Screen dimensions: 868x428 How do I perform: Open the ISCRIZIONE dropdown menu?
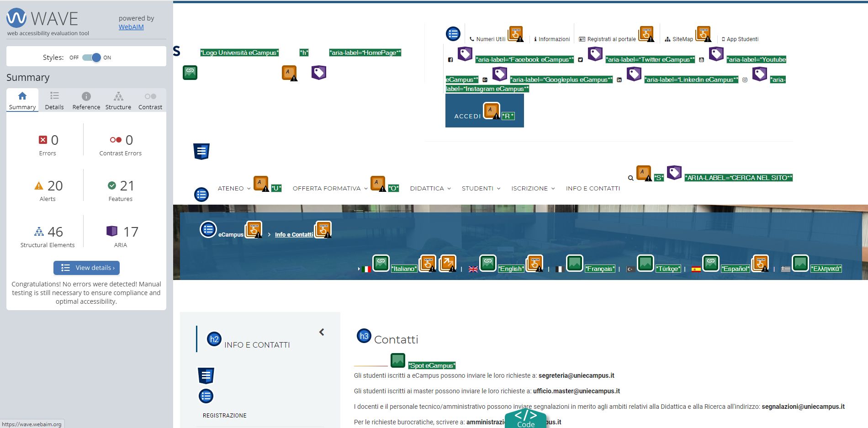(x=533, y=188)
